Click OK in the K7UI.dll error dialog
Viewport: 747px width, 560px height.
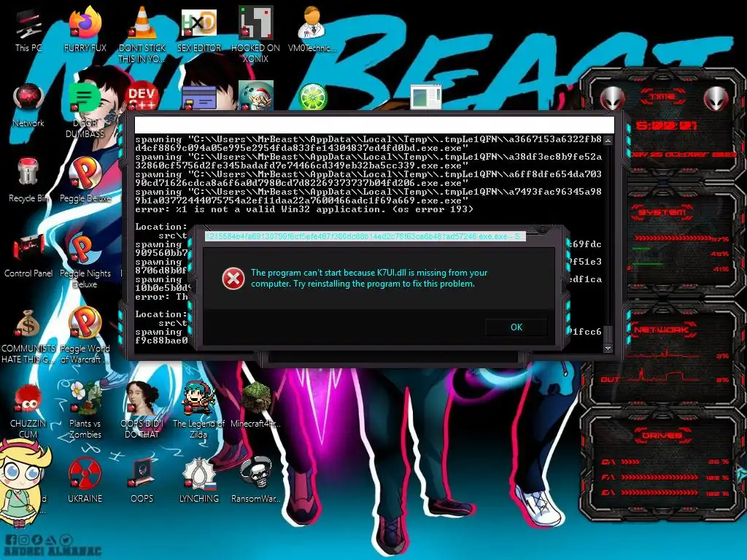pyautogui.click(x=516, y=327)
